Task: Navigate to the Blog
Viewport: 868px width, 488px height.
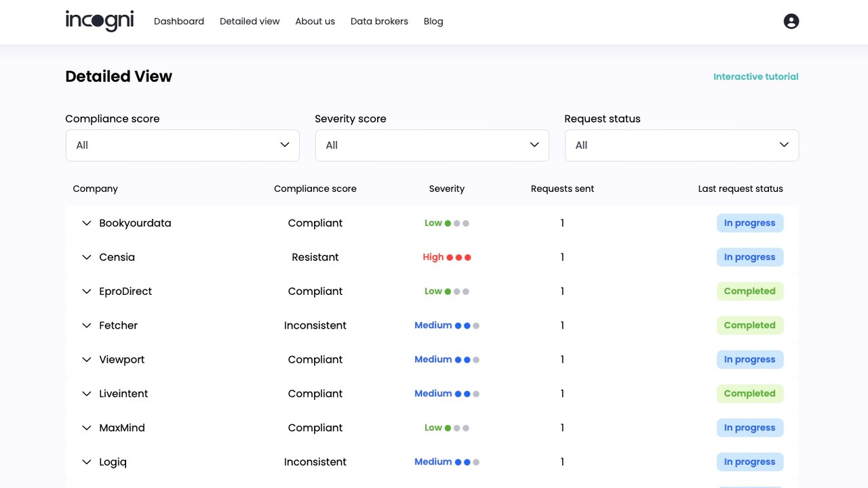Action: point(433,21)
